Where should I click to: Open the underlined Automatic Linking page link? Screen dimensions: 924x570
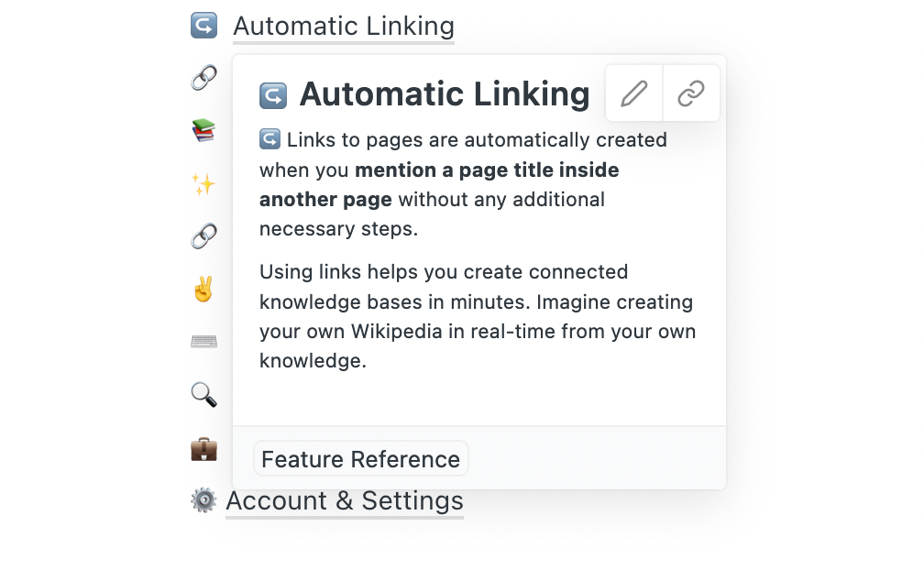pyautogui.click(x=343, y=27)
